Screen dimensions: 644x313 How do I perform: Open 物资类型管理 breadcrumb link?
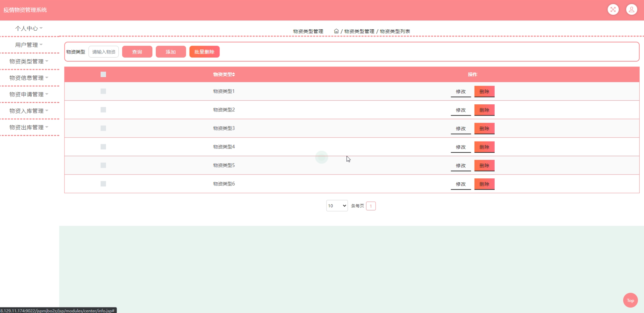[x=359, y=31]
